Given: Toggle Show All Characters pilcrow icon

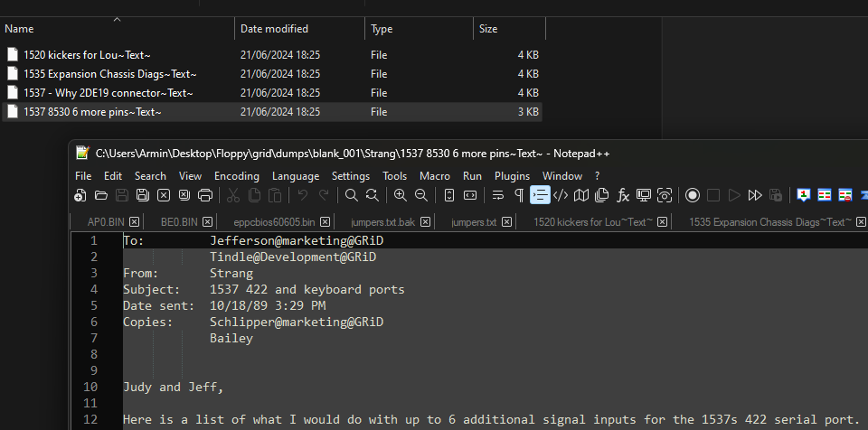Looking at the screenshot, I should coord(519,195).
